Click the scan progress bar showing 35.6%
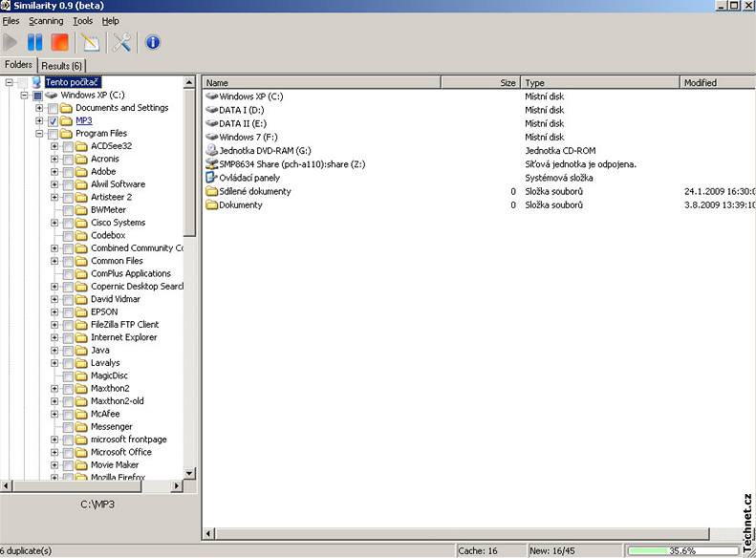Viewport: 756px width, 558px height. click(x=687, y=551)
